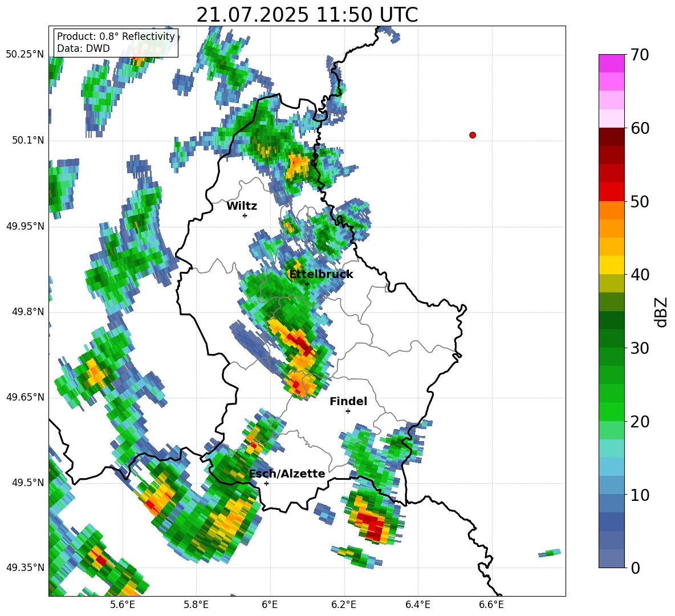Click the 49.8°N latitude label
The height and width of the screenshot is (616, 675).
click(29, 312)
